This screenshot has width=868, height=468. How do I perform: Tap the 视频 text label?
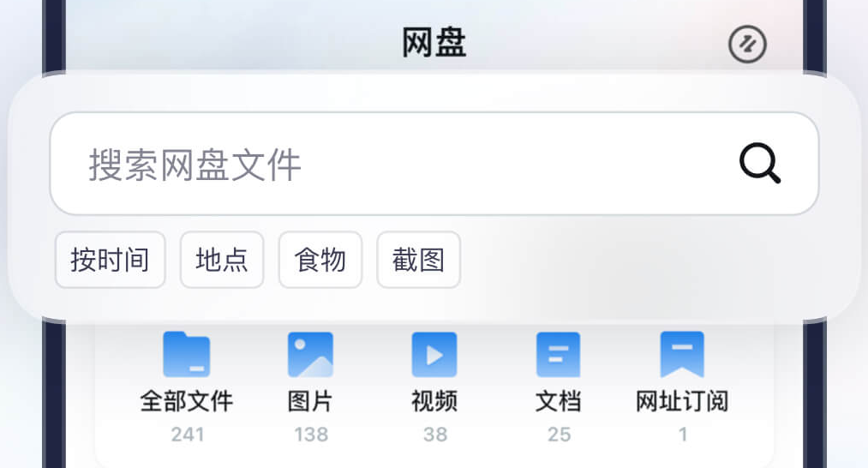434,401
